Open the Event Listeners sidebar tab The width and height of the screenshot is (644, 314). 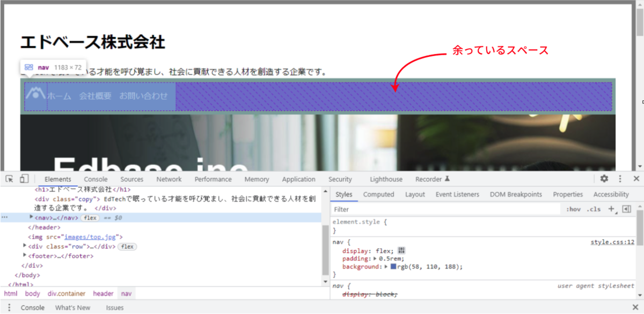point(457,194)
